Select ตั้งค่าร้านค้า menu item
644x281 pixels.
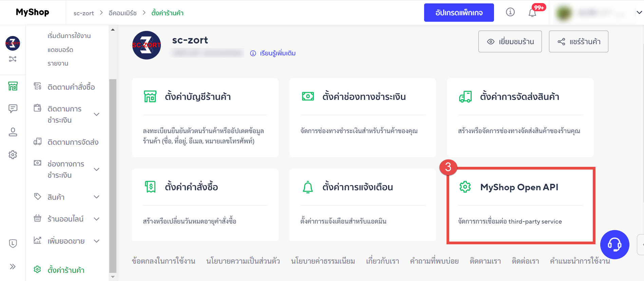tap(66, 270)
